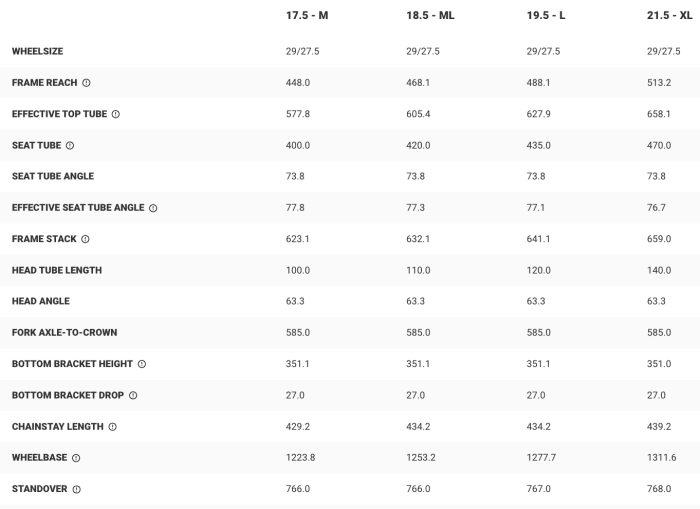Click info icon beside Wheelbase
700x509 pixels.
76,458
